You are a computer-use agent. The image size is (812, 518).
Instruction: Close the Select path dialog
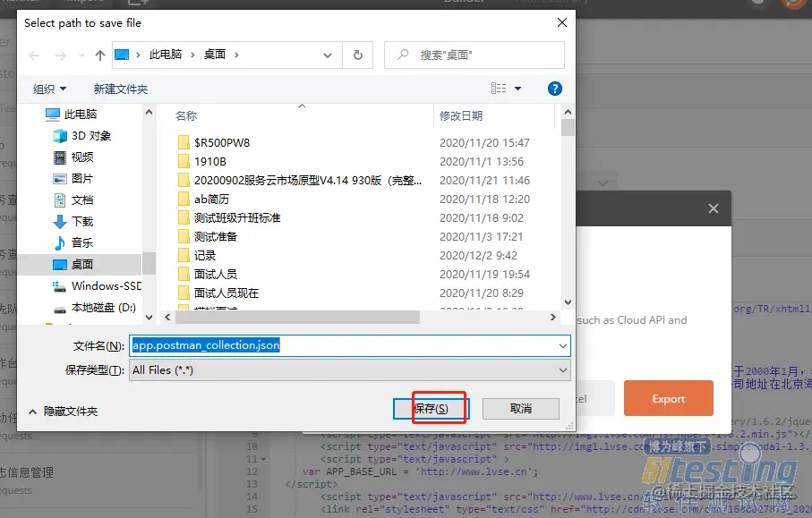(x=562, y=22)
